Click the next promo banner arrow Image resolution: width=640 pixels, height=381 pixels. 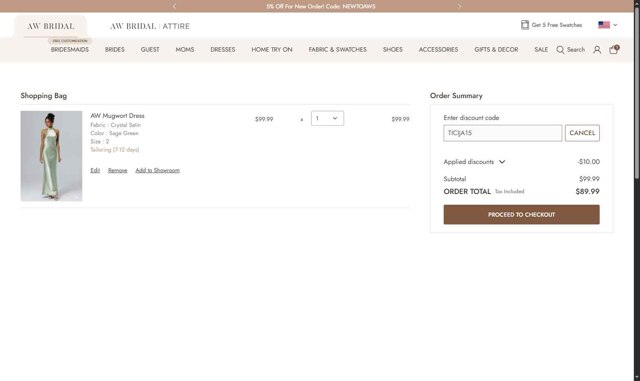coord(459,6)
